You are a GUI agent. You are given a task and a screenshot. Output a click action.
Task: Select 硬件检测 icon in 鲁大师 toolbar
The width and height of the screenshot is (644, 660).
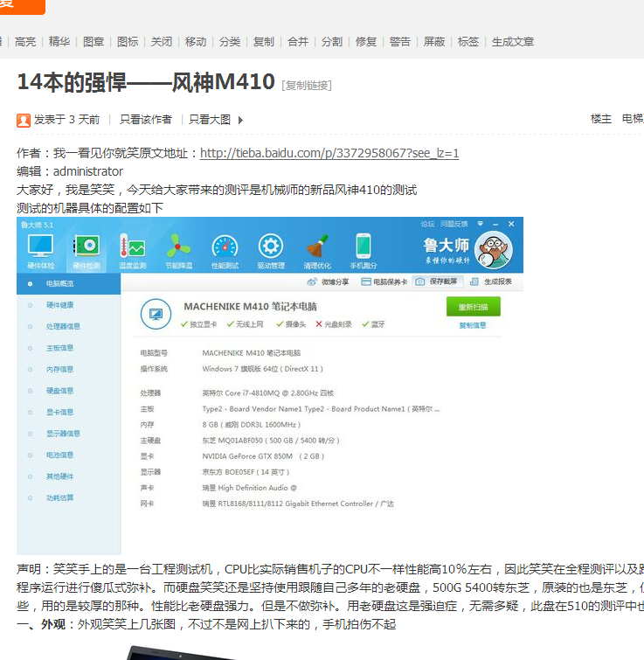click(x=87, y=251)
